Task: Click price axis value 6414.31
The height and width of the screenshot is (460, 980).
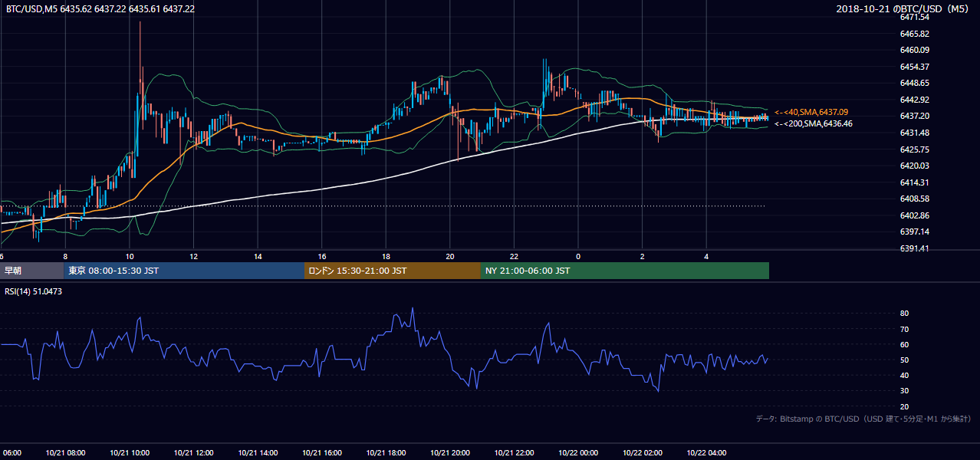Action: click(x=915, y=182)
